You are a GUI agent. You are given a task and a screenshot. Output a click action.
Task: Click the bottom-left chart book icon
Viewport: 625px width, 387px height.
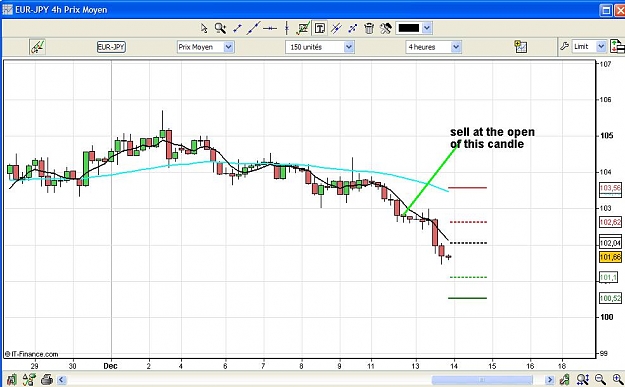click(12, 379)
